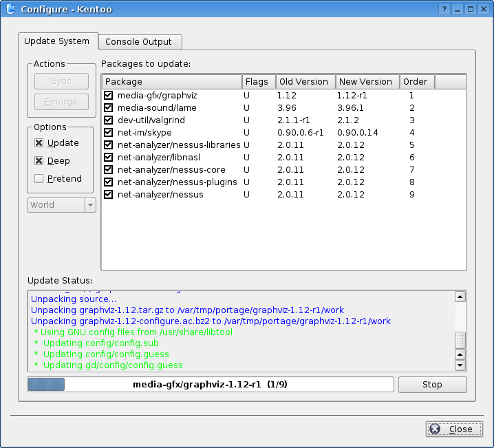Click new version 0.90.0.14 cell
The width and height of the screenshot is (494, 448).
pyautogui.click(x=358, y=132)
